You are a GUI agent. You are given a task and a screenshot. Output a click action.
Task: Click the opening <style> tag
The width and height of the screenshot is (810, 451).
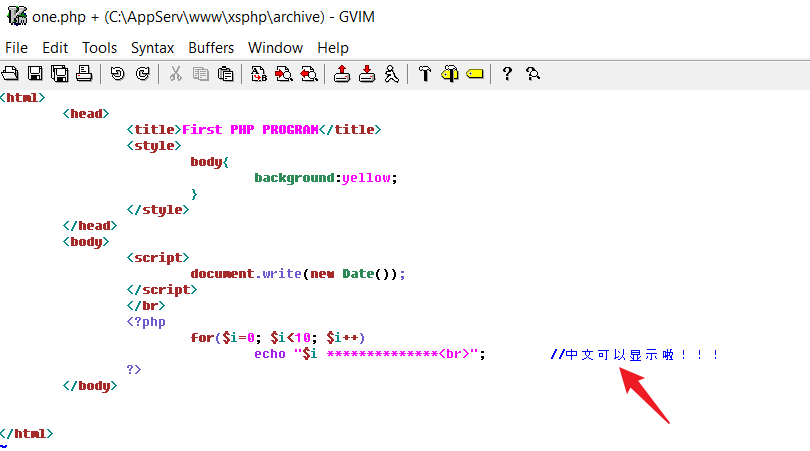point(153,146)
